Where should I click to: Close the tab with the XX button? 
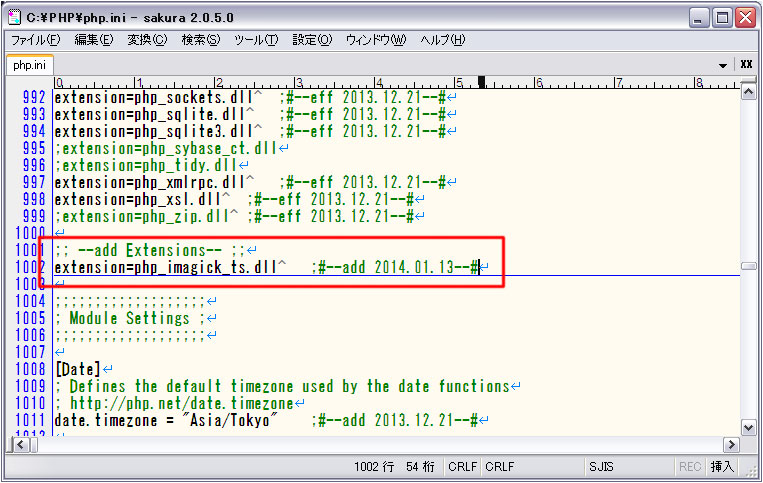(x=746, y=64)
